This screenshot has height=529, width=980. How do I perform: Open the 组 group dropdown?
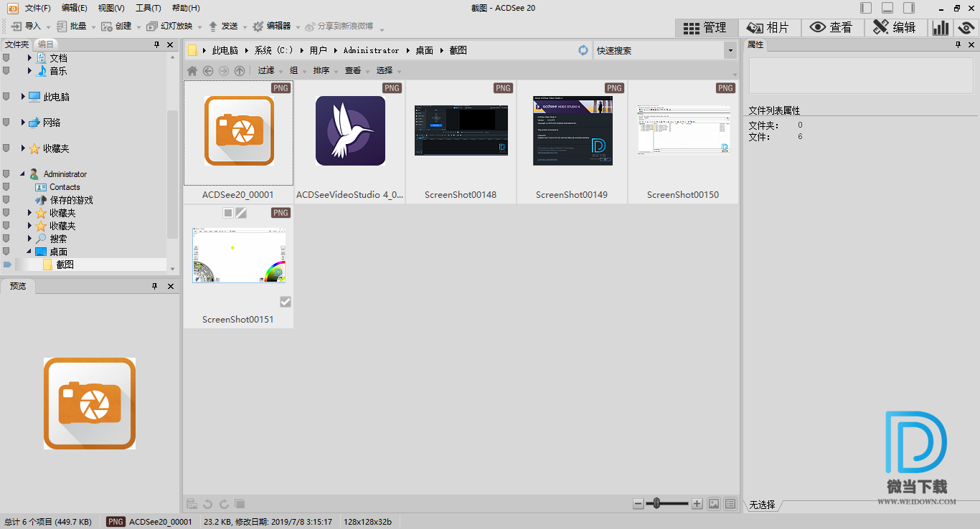[297, 70]
